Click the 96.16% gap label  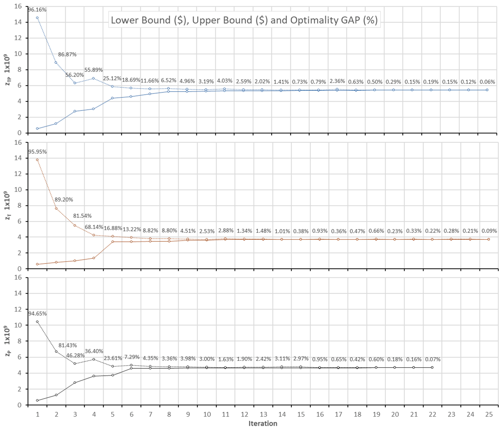(x=37, y=10)
